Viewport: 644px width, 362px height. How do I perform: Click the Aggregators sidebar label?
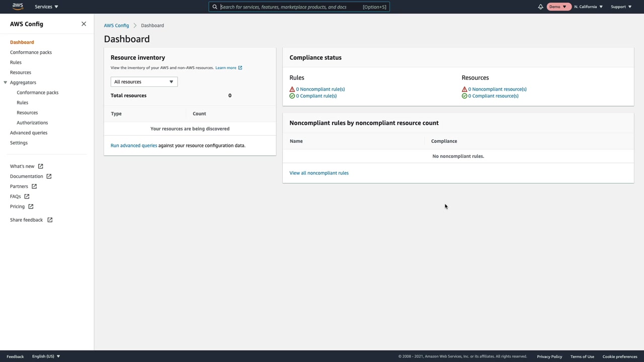23,82
